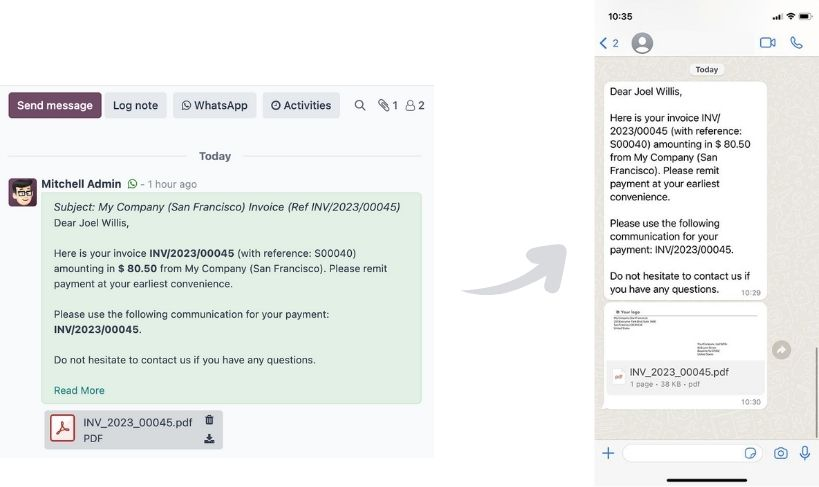
Task: Click the chatter search magnifier icon
Action: 359,106
